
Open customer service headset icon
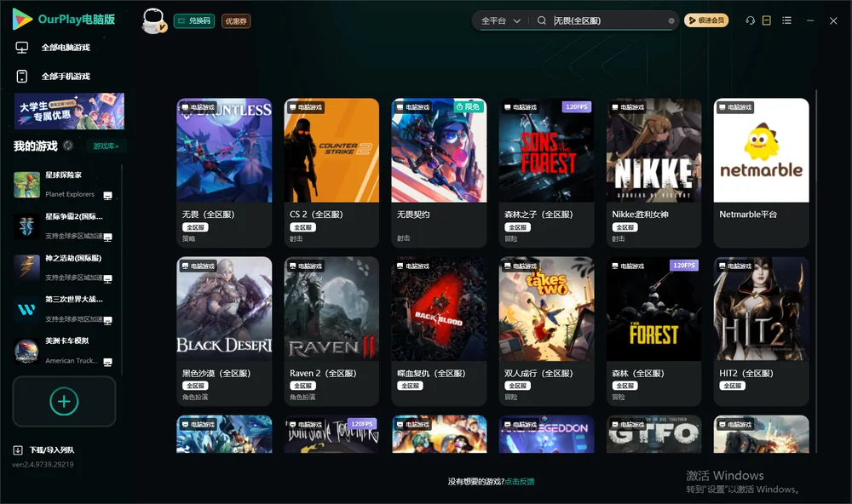[751, 20]
